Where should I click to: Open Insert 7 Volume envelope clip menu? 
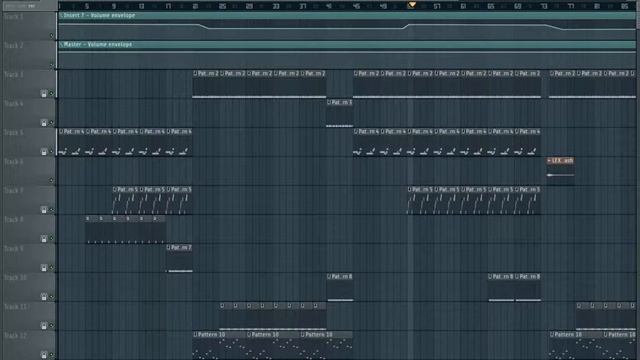point(61,15)
